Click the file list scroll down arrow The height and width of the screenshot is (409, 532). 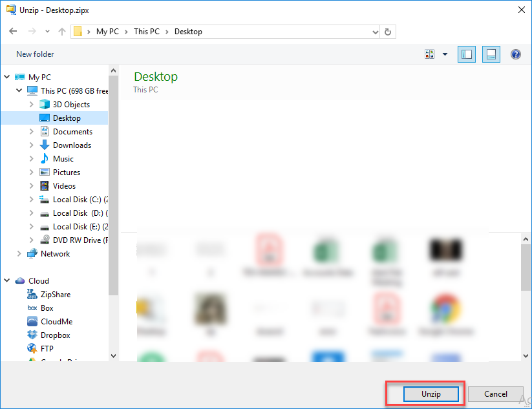pos(526,356)
